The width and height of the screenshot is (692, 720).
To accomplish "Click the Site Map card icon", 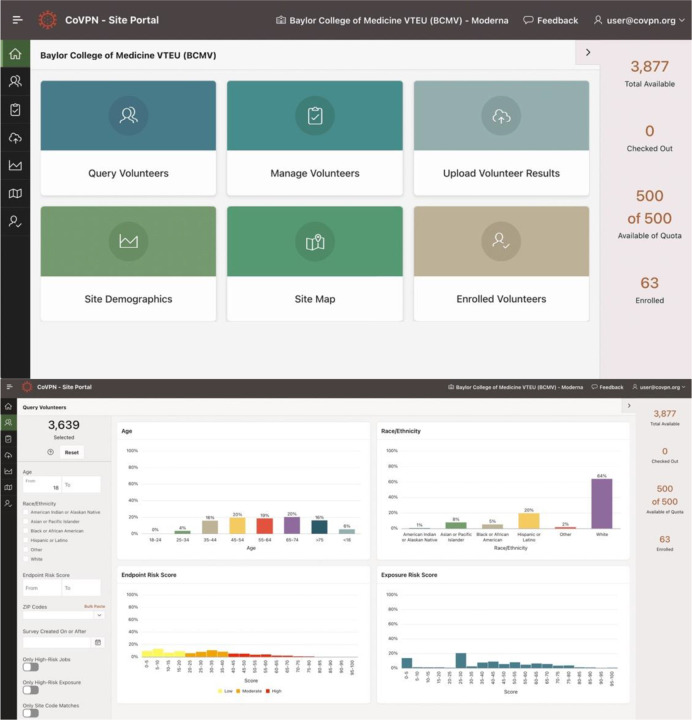I will click(x=315, y=241).
